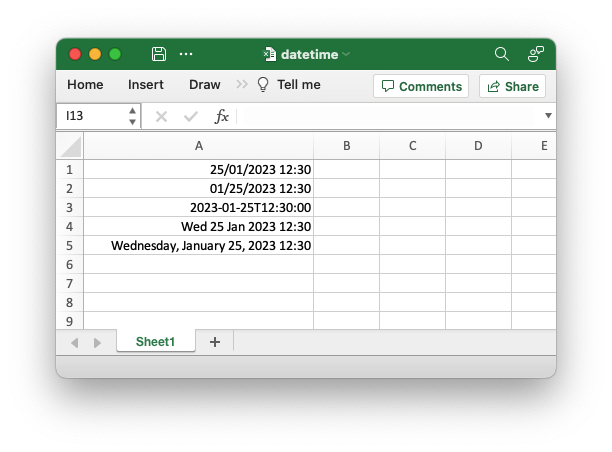Show more ribbon tabs chevron

click(242, 84)
